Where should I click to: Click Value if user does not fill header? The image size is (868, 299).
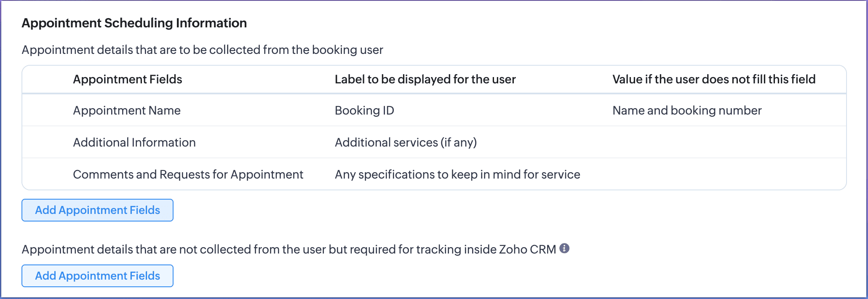click(714, 79)
